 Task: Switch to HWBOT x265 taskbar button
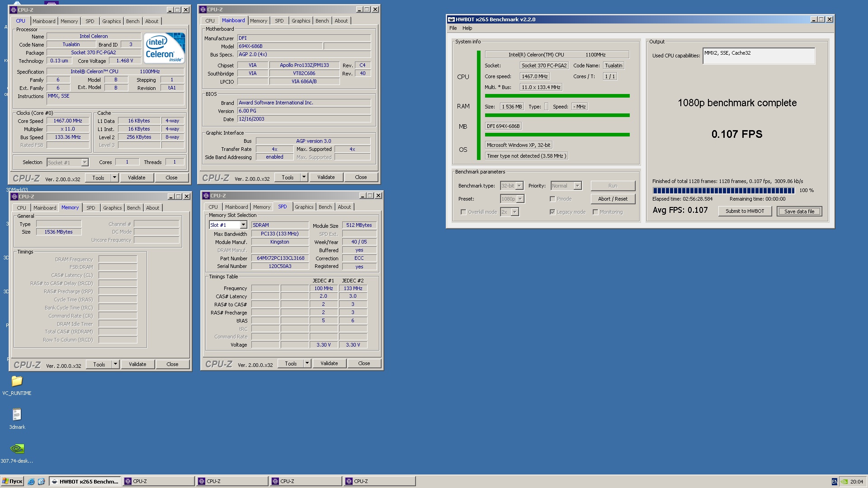85,482
